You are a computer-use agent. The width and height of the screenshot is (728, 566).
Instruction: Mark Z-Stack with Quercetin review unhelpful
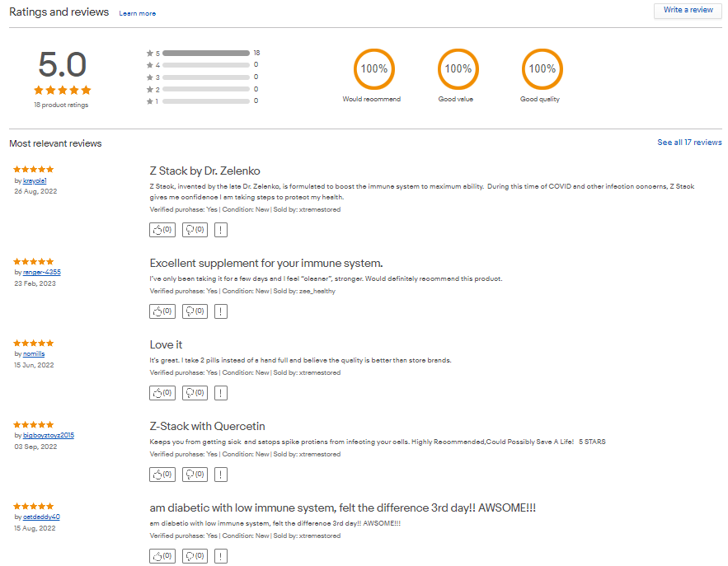click(195, 475)
